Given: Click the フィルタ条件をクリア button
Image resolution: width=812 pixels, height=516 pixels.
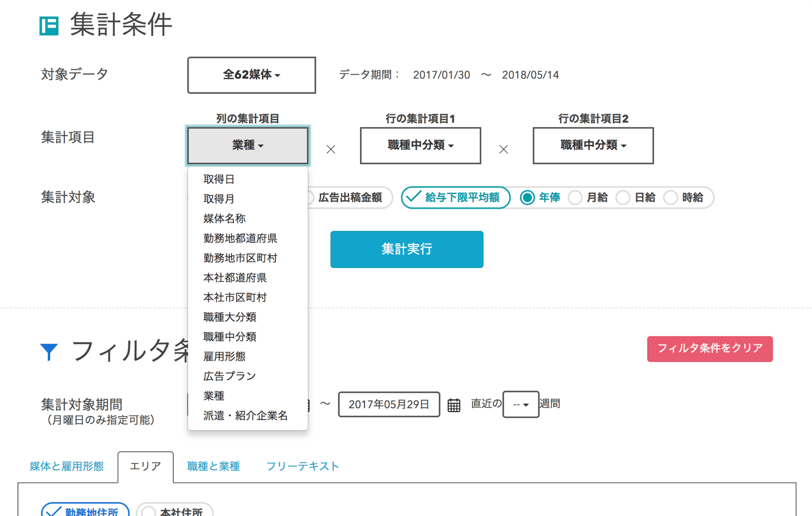Looking at the screenshot, I should point(710,349).
